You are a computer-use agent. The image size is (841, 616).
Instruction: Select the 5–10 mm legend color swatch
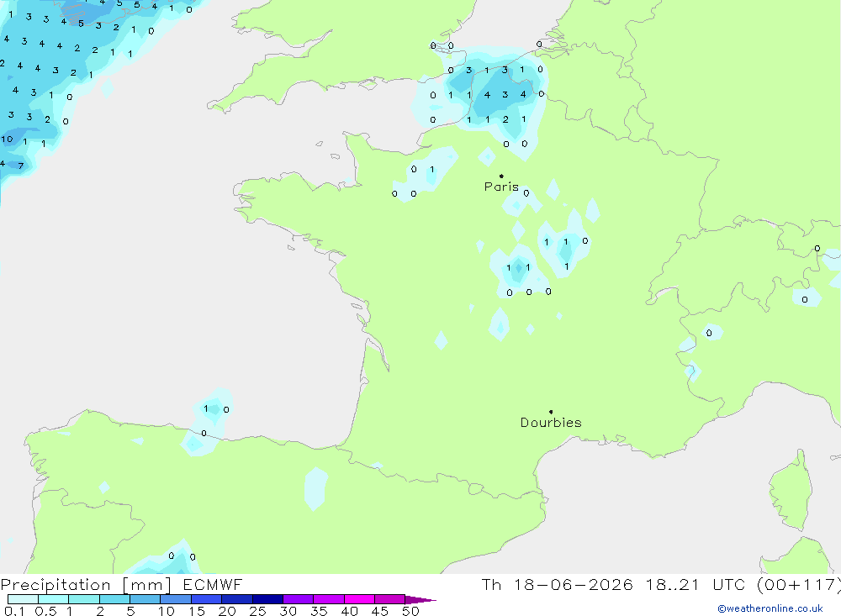click(145, 599)
